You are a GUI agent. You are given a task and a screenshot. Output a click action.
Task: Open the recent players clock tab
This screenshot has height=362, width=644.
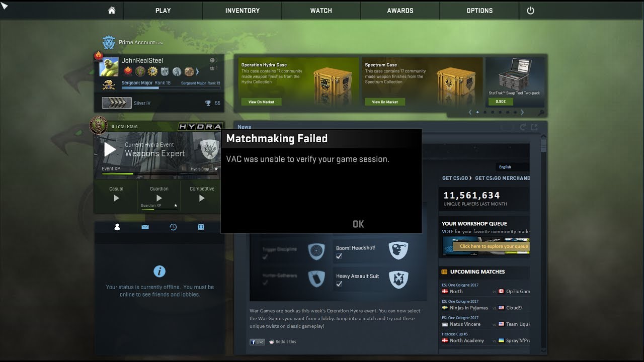[173, 227]
